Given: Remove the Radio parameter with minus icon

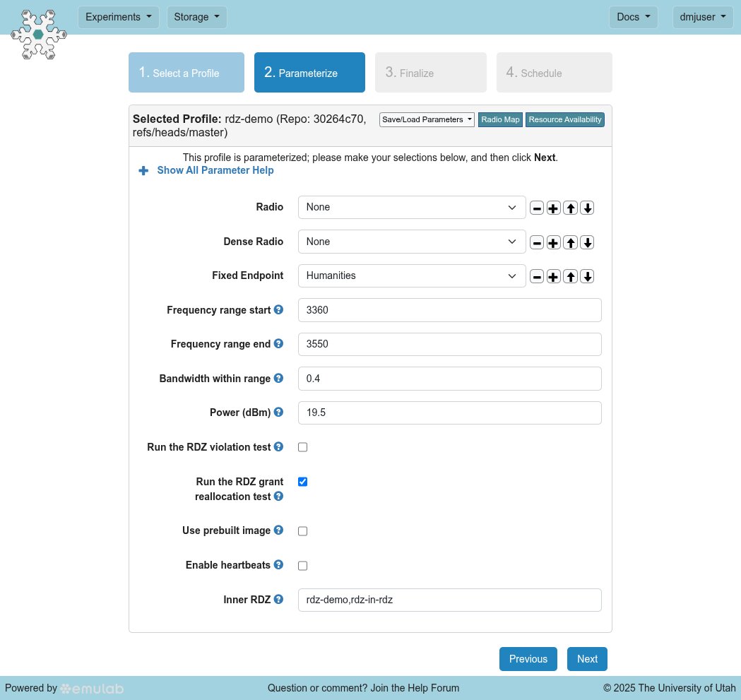Looking at the screenshot, I should [x=536, y=208].
